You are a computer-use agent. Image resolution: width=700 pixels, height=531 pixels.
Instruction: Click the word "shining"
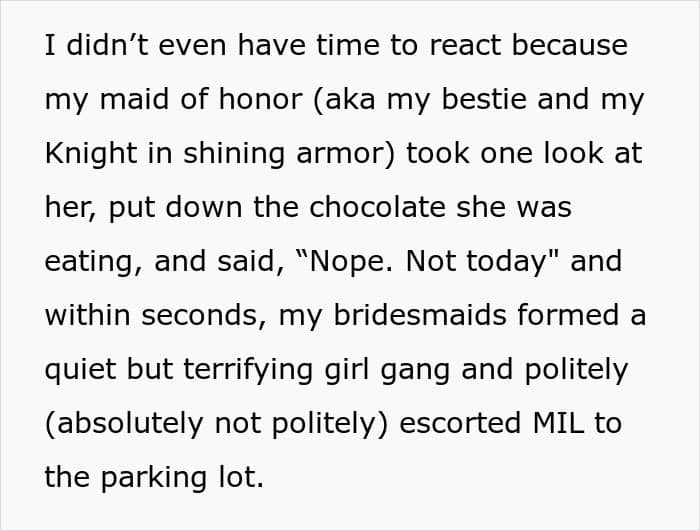point(209,154)
